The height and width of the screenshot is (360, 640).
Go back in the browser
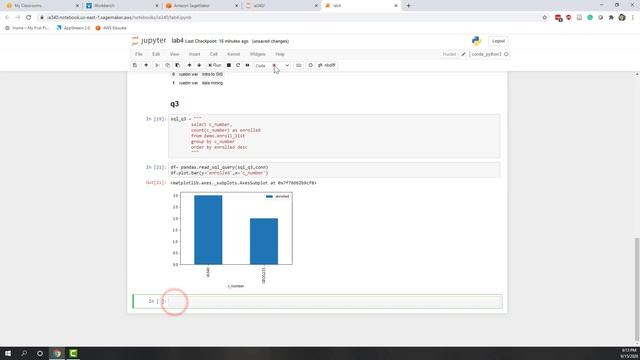click(x=7, y=18)
